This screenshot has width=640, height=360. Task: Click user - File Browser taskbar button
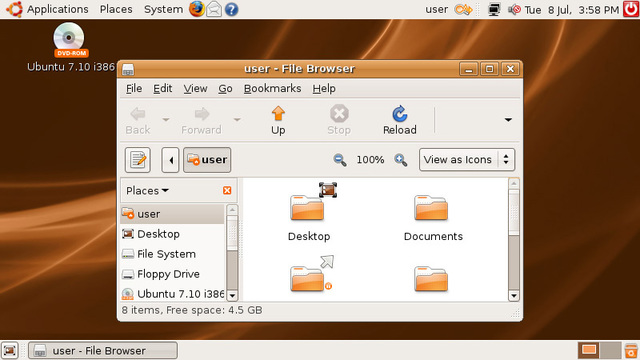coord(103,351)
